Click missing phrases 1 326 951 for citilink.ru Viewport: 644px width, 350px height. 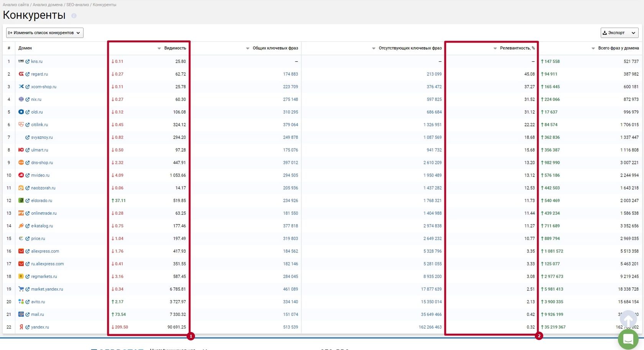432,125
